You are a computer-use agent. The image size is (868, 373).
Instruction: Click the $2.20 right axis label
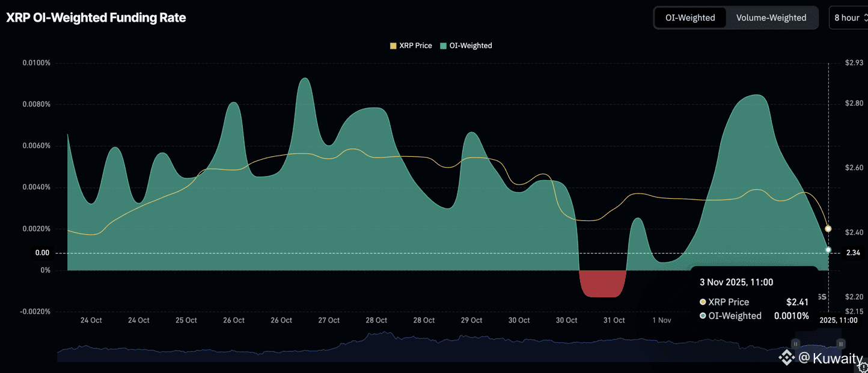(854, 297)
